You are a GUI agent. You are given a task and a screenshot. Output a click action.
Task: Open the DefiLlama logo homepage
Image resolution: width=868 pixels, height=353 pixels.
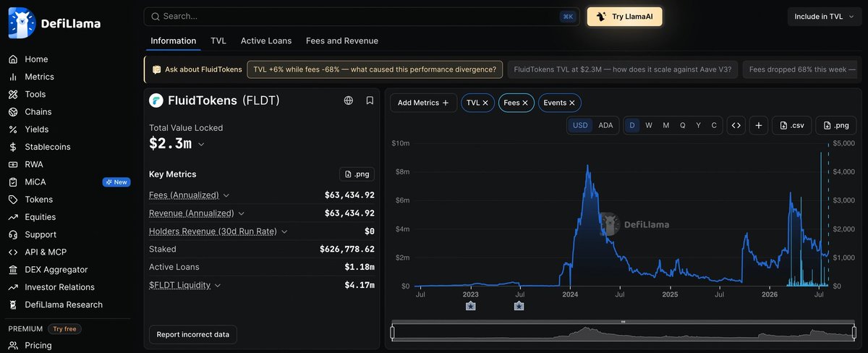[x=54, y=23]
